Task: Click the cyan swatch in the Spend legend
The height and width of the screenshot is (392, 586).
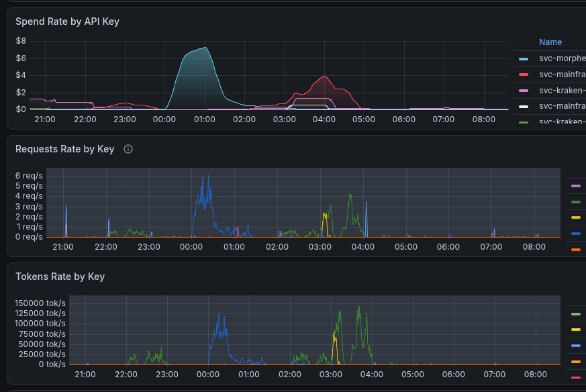Action: [x=524, y=59]
